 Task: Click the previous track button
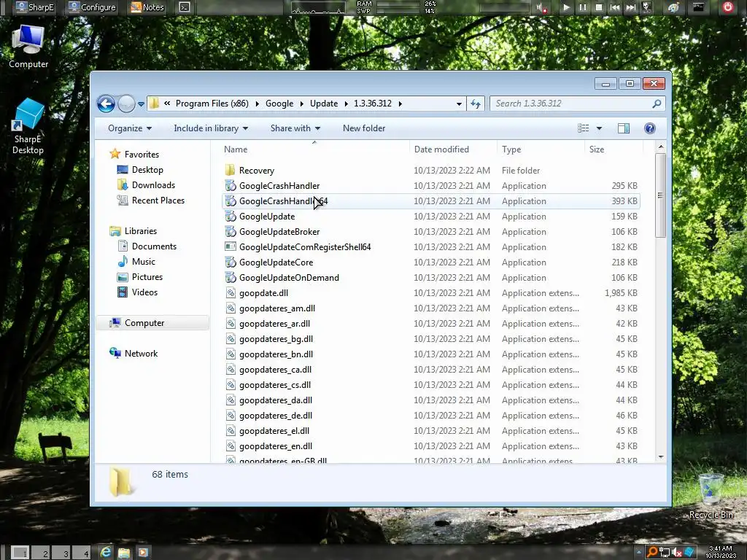click(614, 7)
